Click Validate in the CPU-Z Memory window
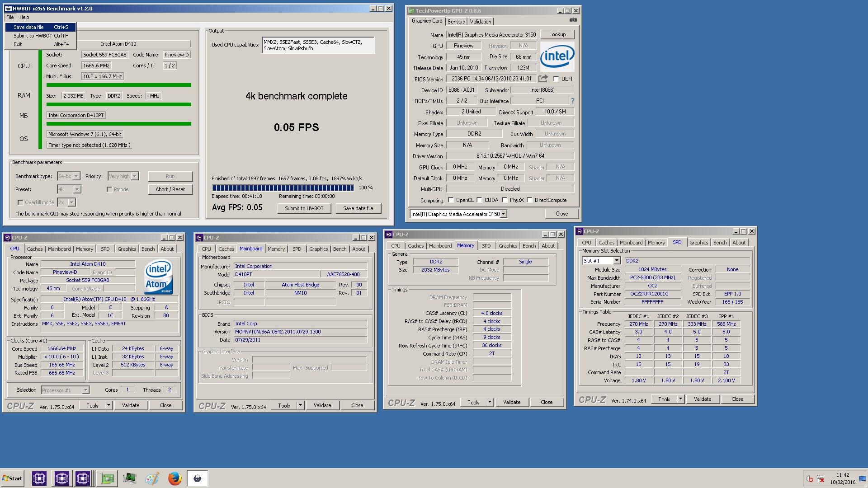This screenshot has height=488, width=868. (x=512, y=402)
